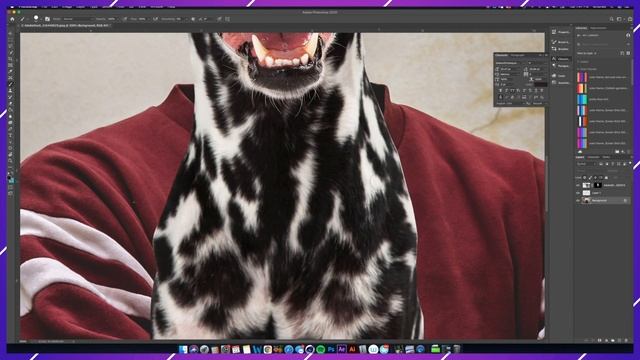Open the Filter menu
Image resolution: width=640 pixels, height=360 pixels.
(x=120, y=7)
